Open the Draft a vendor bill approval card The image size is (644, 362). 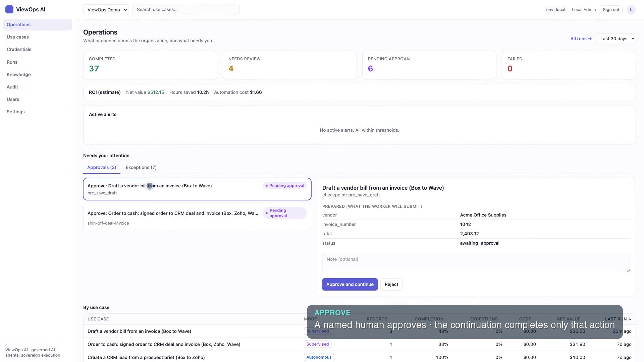click(x=197, y=189)
